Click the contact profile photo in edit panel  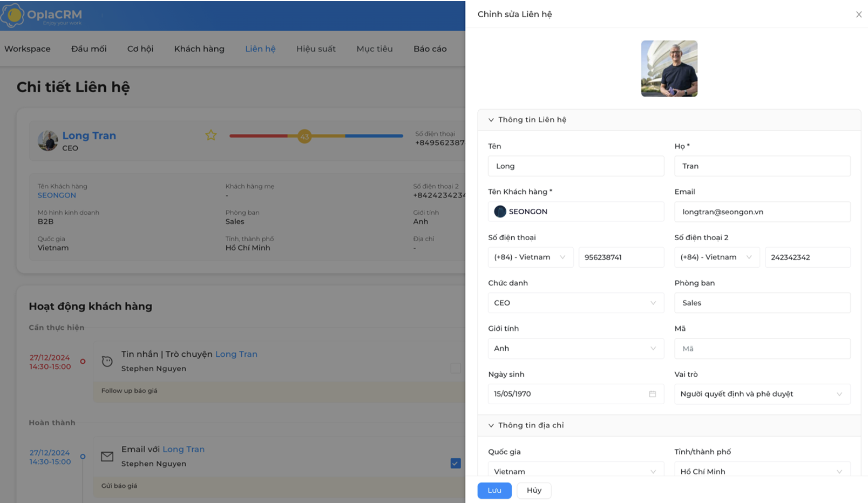pyautogui.click(x=669, y=69)
